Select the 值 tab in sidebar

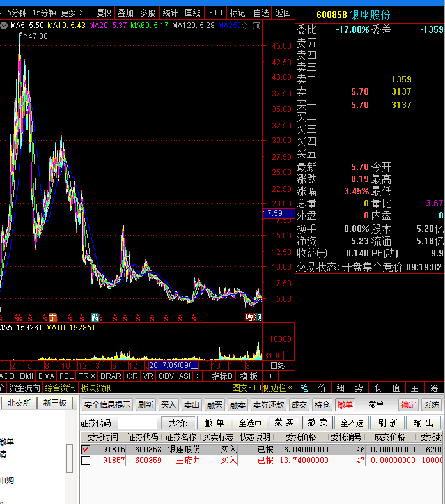pos(396,388)
